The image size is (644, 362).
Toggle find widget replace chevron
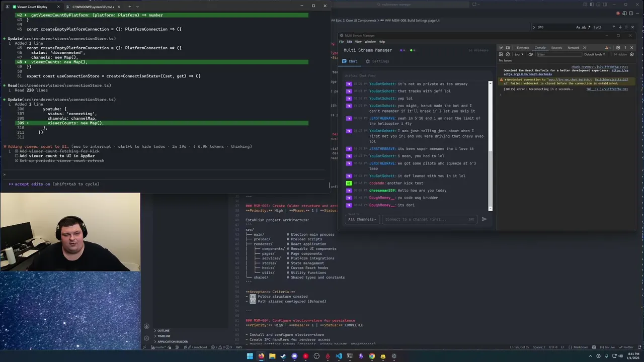[534, 27]
